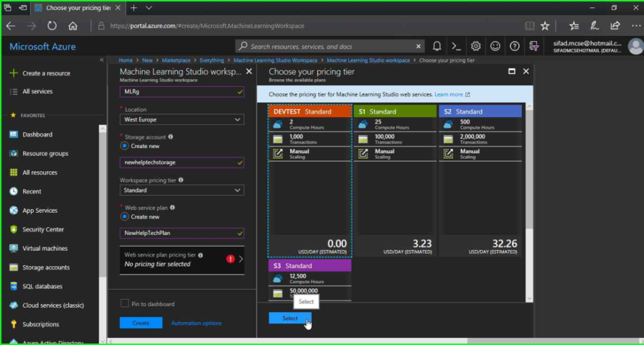The width and height of the screenshot is (644, 345).
Task: Click Marketplace breadcrumb
Action: [176, 60]
